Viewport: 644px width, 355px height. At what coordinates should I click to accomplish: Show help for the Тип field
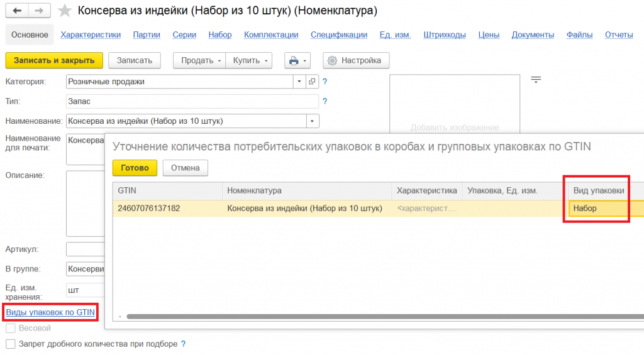pyautogui.click(x=325, y=101)
